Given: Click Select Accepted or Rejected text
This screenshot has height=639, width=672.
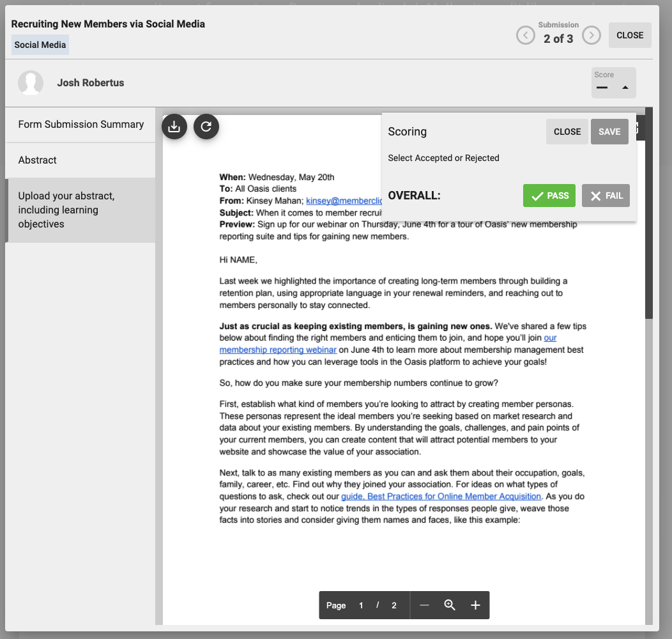Looking at the screenshot, I should click(x=443, y=158).
